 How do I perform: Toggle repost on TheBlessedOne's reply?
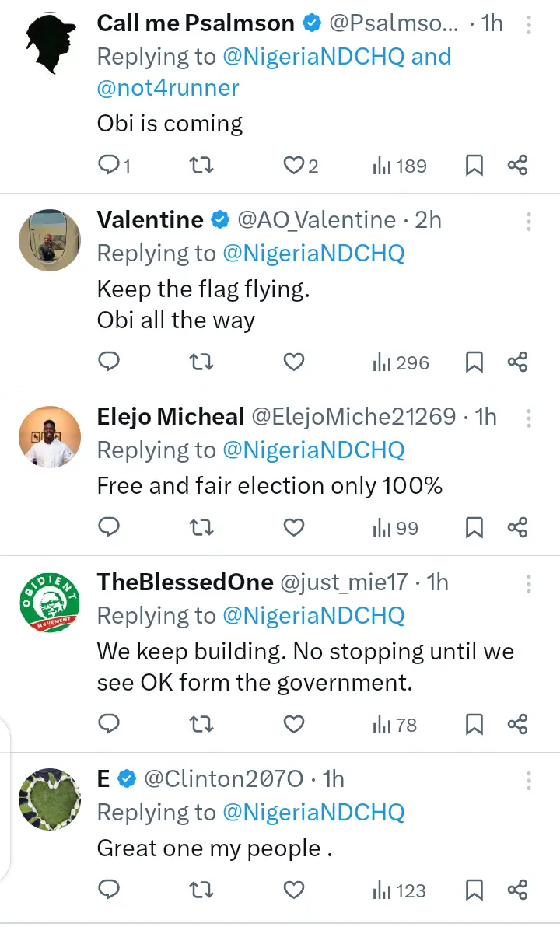[201, 724]
